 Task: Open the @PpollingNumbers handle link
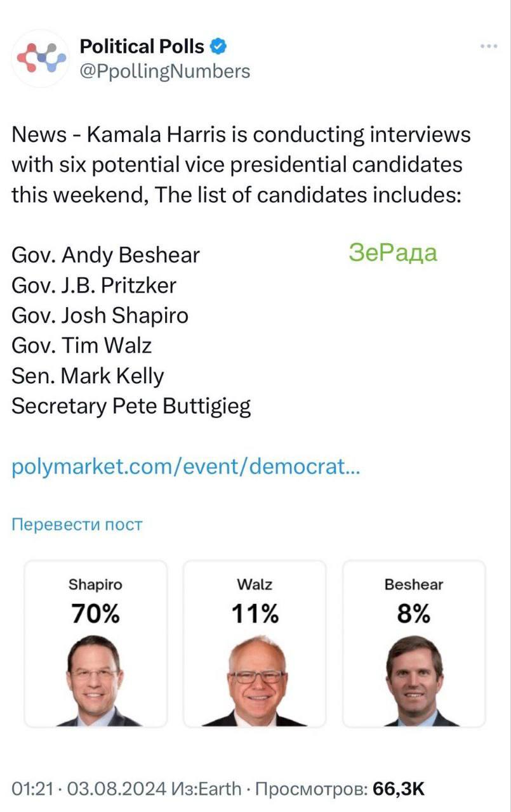click(164, 71)
